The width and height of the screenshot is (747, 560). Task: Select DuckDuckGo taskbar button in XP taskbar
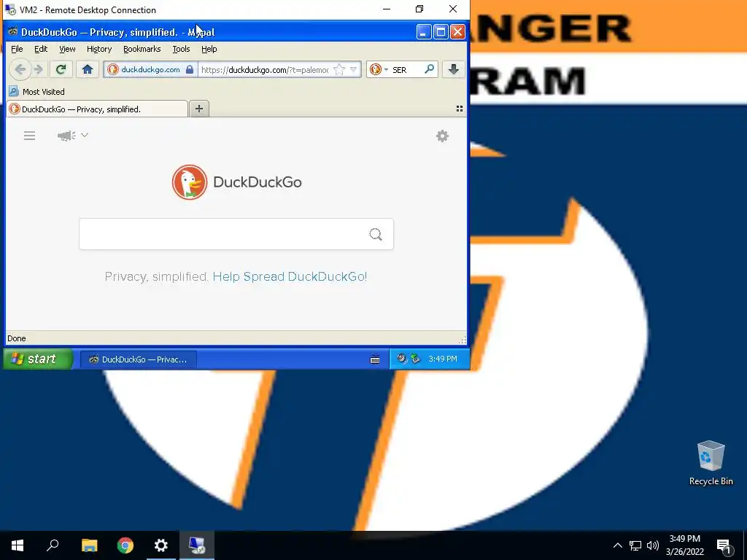[138, 359]
